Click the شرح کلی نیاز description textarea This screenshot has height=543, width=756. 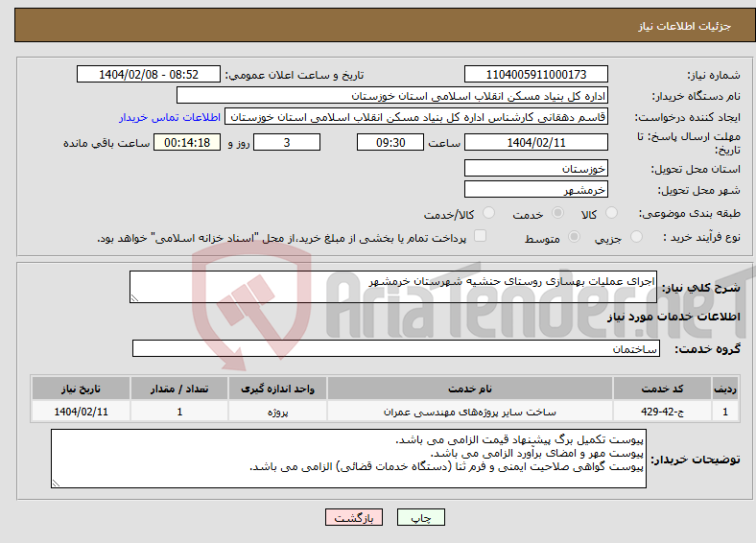click(x=393, y=287)
